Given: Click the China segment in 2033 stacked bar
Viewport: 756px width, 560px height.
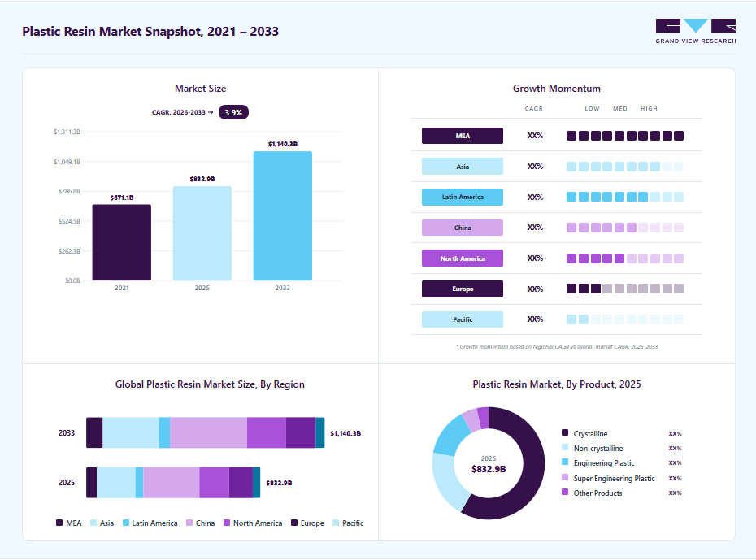Looking at the screenshot, I should click(208, 432).
